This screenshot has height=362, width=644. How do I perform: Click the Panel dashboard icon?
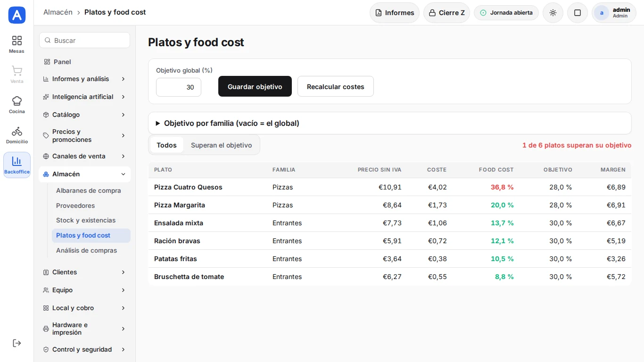click(47, 62)
